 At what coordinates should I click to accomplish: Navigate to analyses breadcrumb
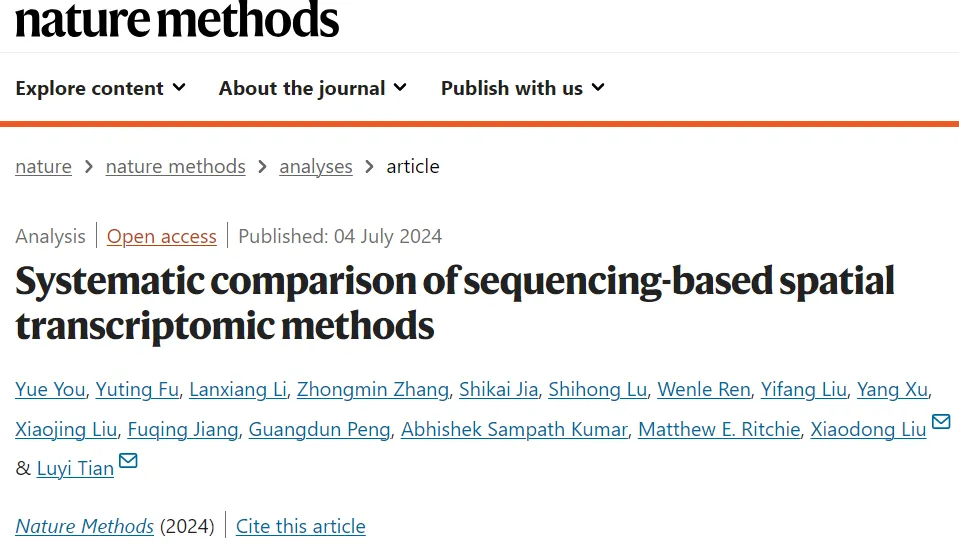pyautogui.click(x=316, y=166)
